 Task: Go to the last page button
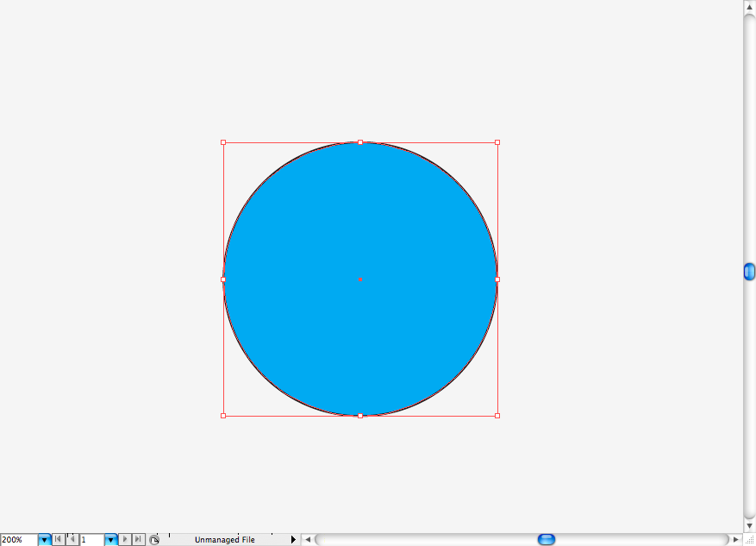point(139,539)
